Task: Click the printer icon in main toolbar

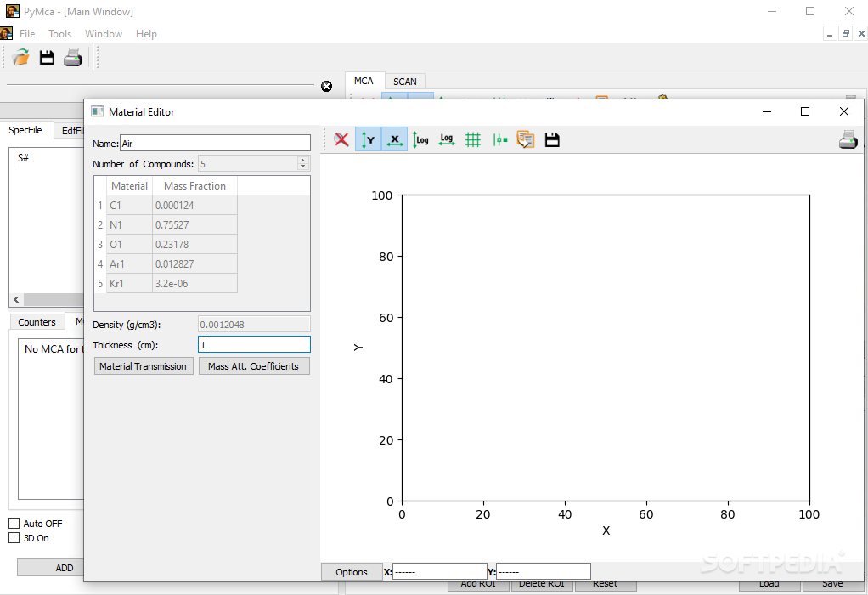Action: click(x=73, y=57)
